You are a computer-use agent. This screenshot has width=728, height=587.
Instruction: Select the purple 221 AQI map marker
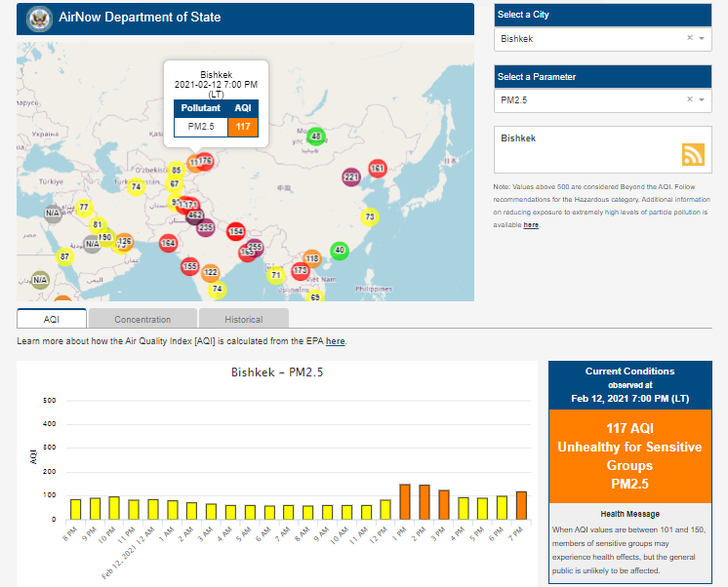click(351, 176)
